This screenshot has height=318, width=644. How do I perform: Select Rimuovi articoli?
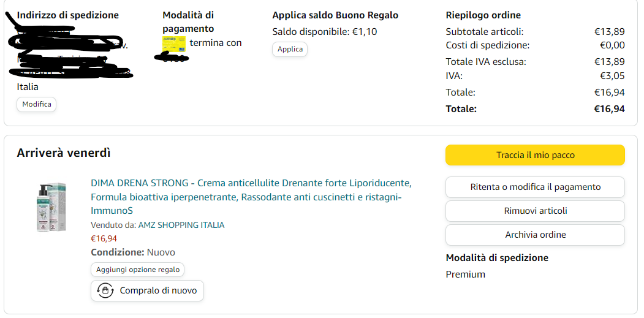pyautogui.click(x=535, y=211)
